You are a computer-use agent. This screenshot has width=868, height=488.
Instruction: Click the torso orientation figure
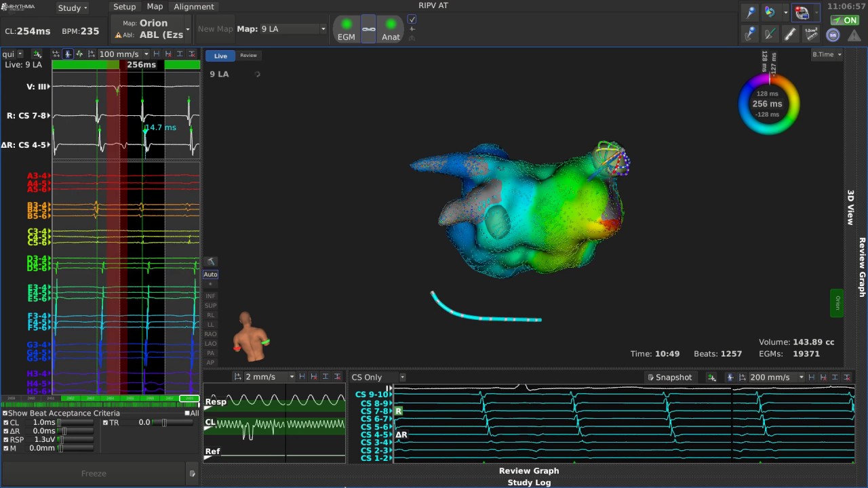click(x=250, y=338)
